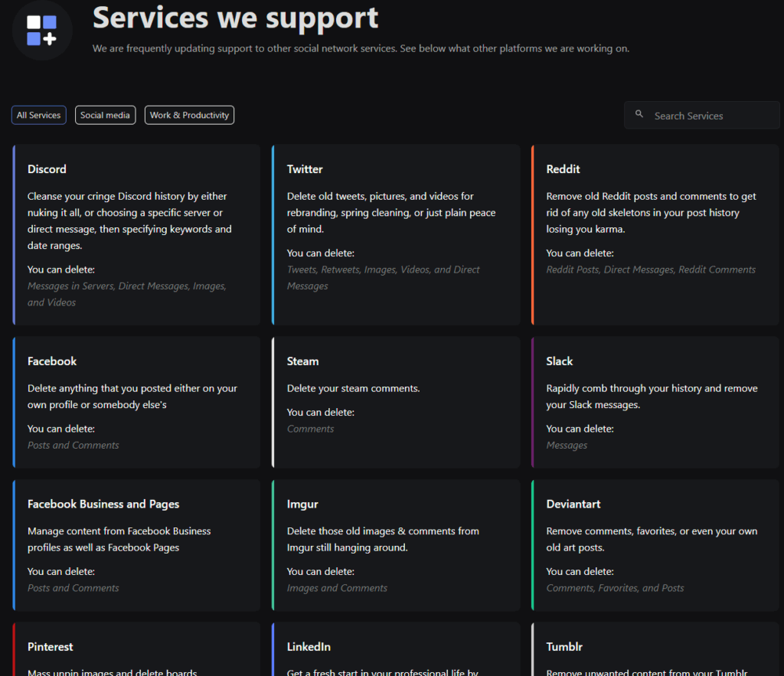The height and width of the screenshot is (676, 784).
Task: Click the Pinterest card heading
Action: click(x=51, y=647)
